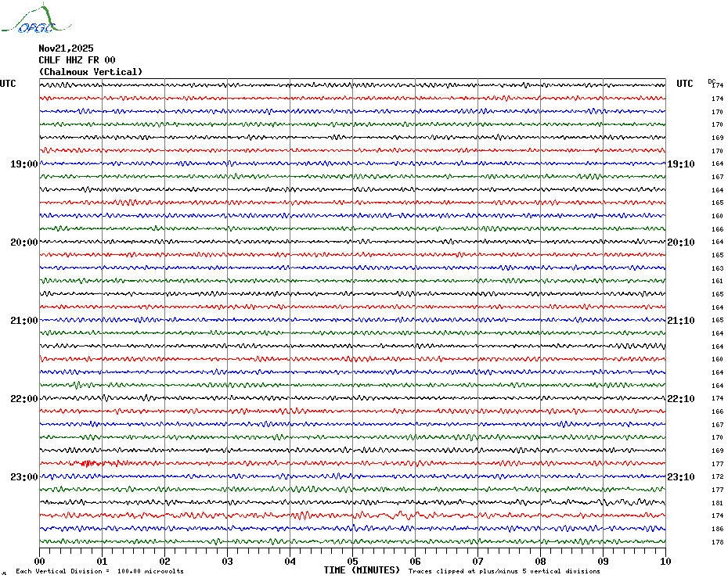Select the 22:00 time label

[x=24, y=399]
